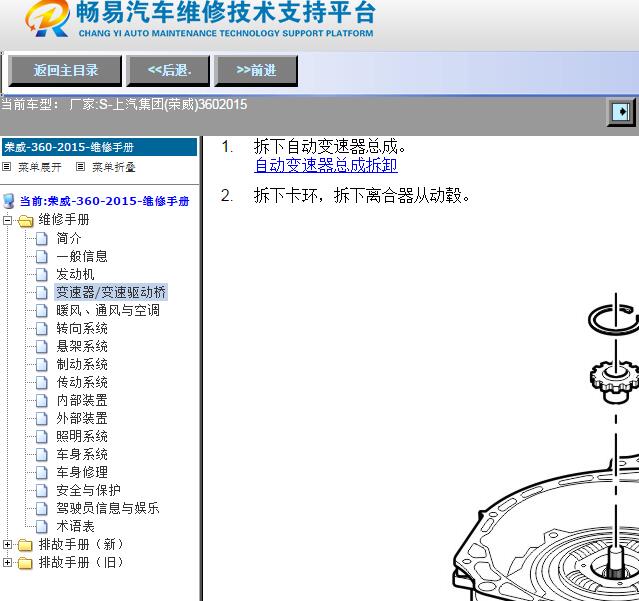Open the 车身系统 section
This screenshot has height=601, width=639.
point(82,454)
